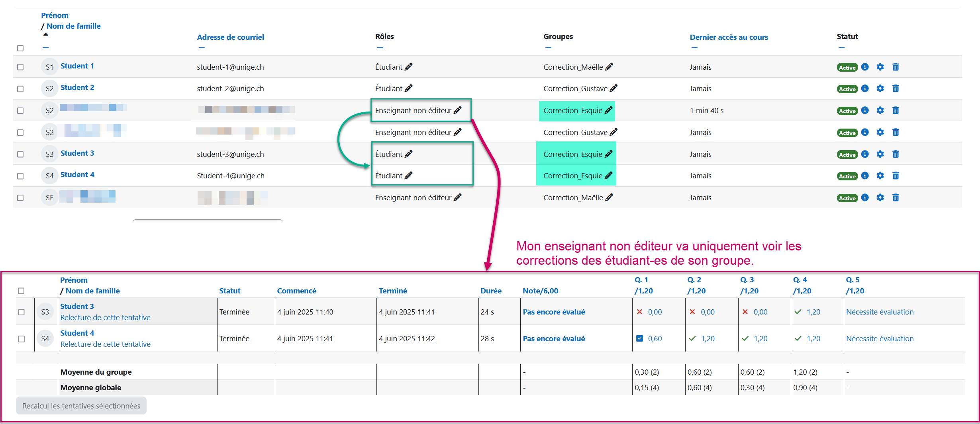The height and width of the screenshot is (424, 980).
Task: Sort by Dernier accès au cours
Action: click(x=729, y=37)
